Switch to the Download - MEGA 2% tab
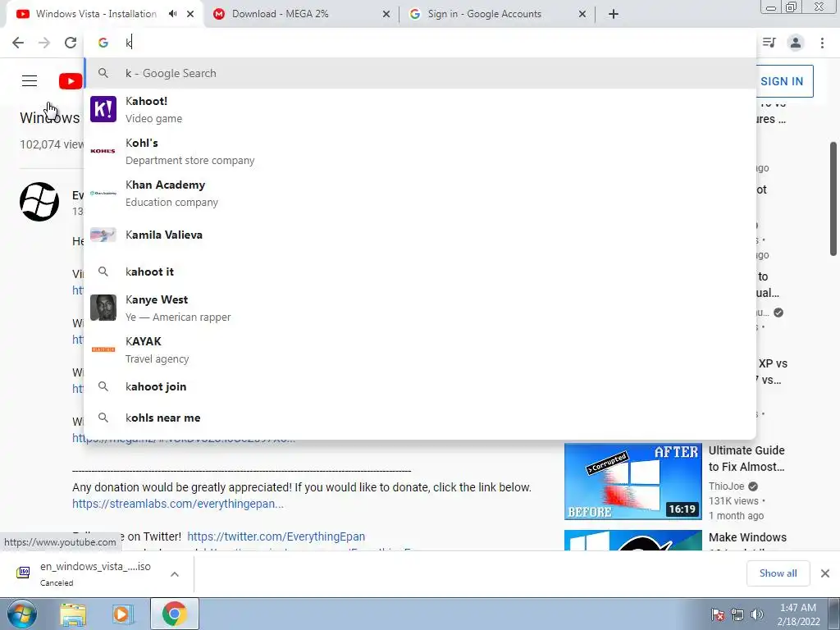The width and height of the screenshot is (840, 630). tap(300, 14)
